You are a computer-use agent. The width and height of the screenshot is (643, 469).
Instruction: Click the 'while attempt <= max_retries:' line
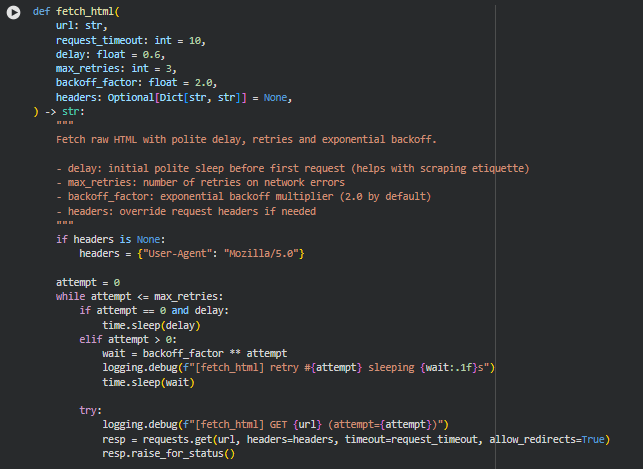[x=140, y=297]
